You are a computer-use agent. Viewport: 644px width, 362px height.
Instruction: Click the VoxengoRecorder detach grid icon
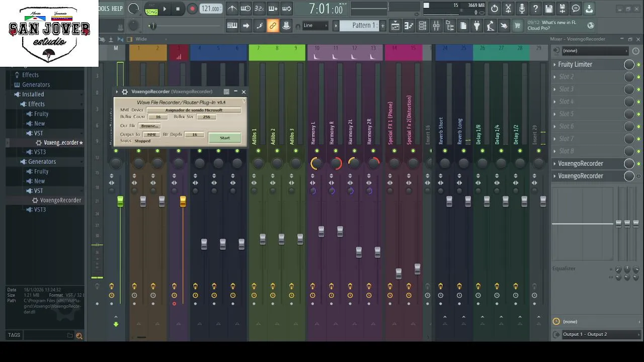point(226,92)
